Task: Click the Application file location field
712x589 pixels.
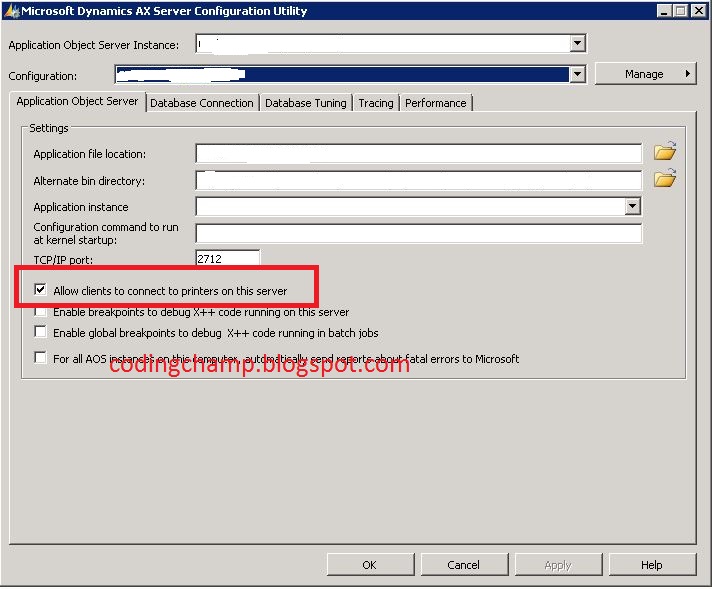Action: pyautogui.click(x=419, y=153)
